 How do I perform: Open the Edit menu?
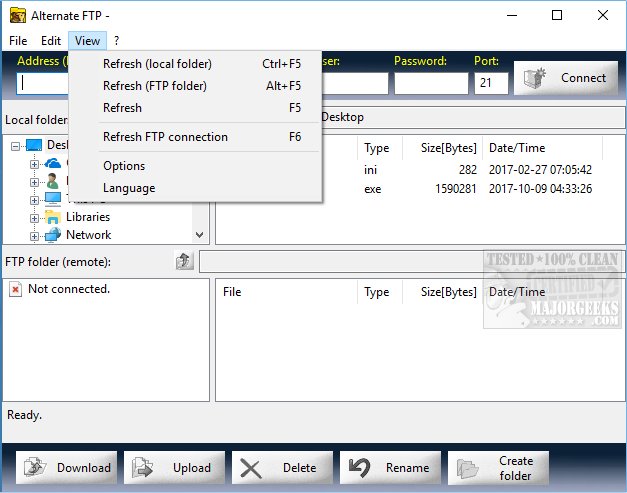(x=51, y=41)
